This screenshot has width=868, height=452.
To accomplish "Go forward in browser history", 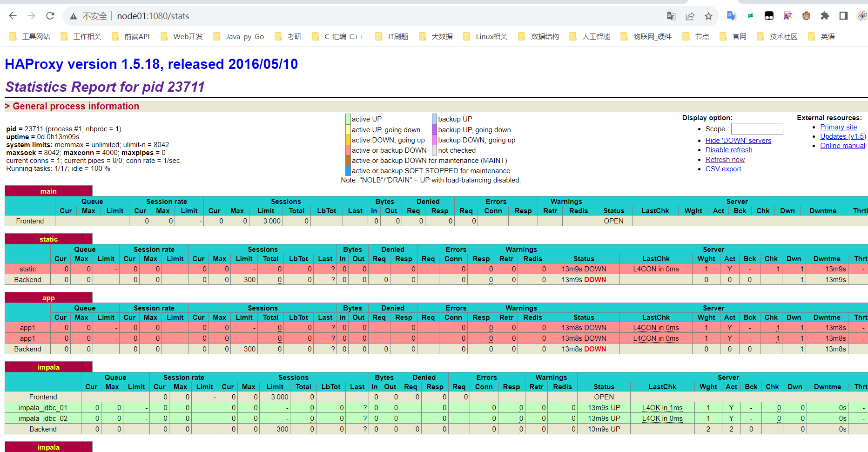I will (31, 16).
